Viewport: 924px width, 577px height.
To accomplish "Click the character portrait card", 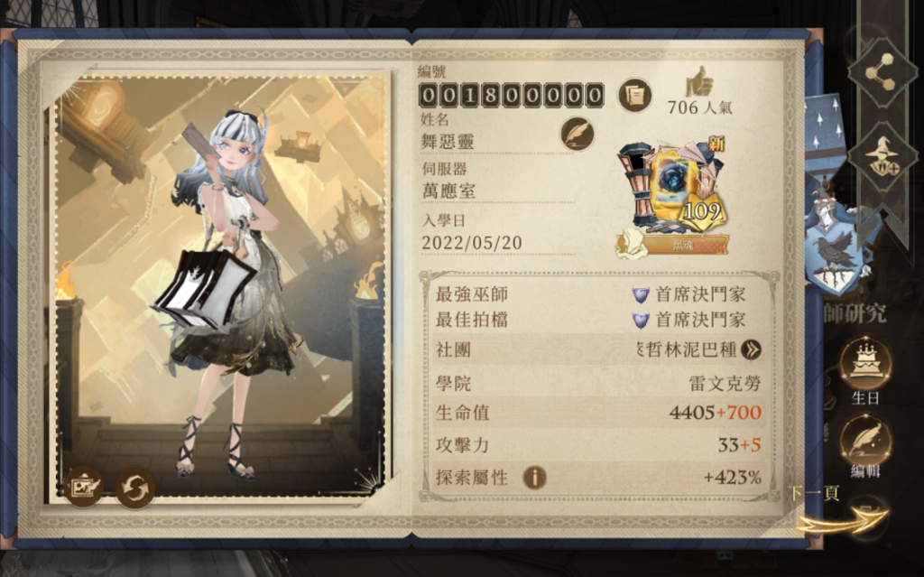I will (220, 286).
